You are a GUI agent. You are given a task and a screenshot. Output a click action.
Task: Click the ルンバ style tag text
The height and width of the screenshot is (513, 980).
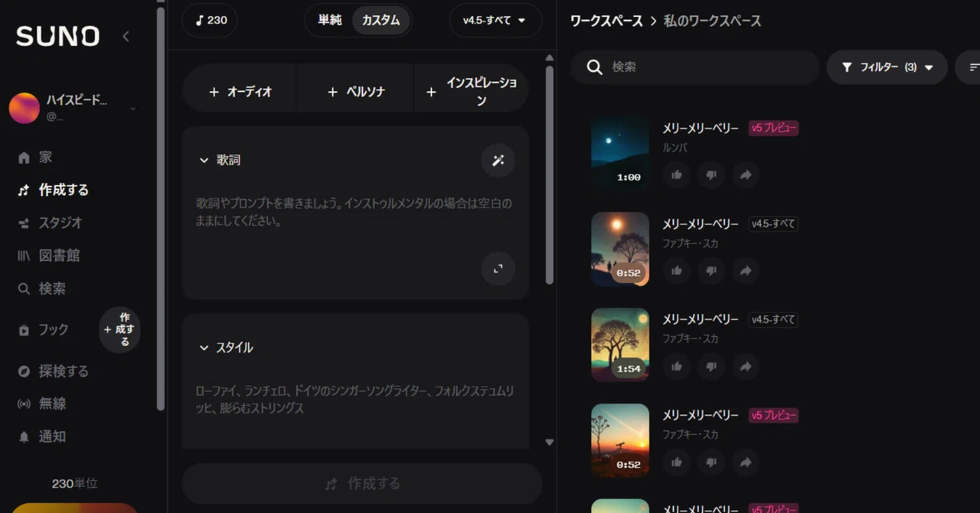click(x=675, y=148)
